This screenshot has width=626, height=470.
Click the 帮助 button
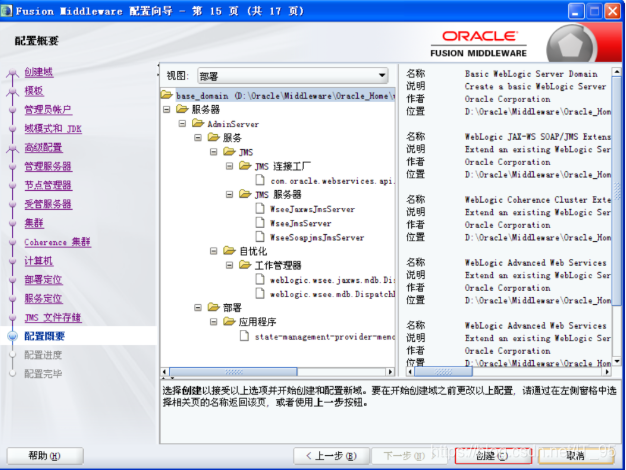[45, 456]
